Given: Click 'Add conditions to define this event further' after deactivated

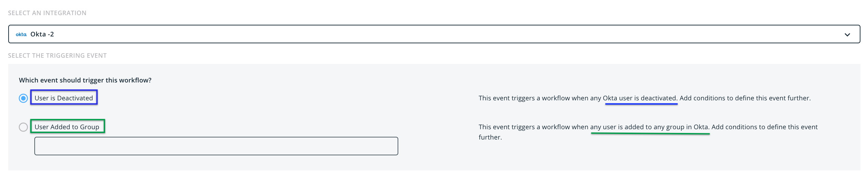Looking at the screenshot, I should coord(745,98).
